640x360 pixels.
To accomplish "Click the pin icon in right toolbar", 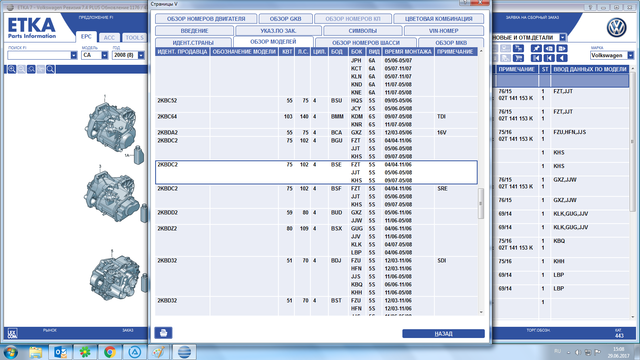I will (x=536, y=49).
